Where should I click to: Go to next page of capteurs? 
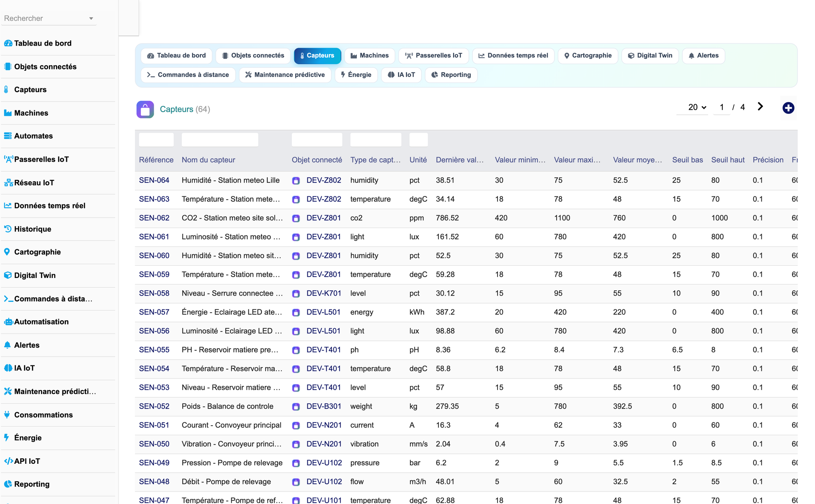[x=760, y=107]
